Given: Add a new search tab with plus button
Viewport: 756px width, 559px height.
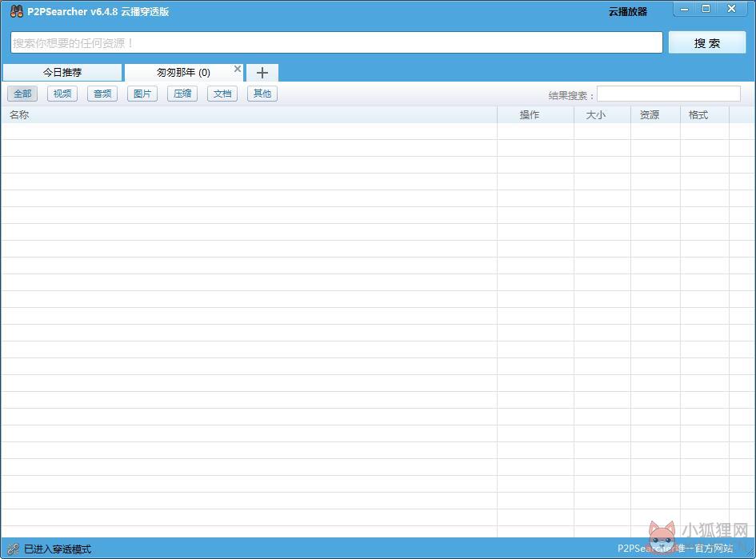Looking at the screenshot, I should click(262, 73).
